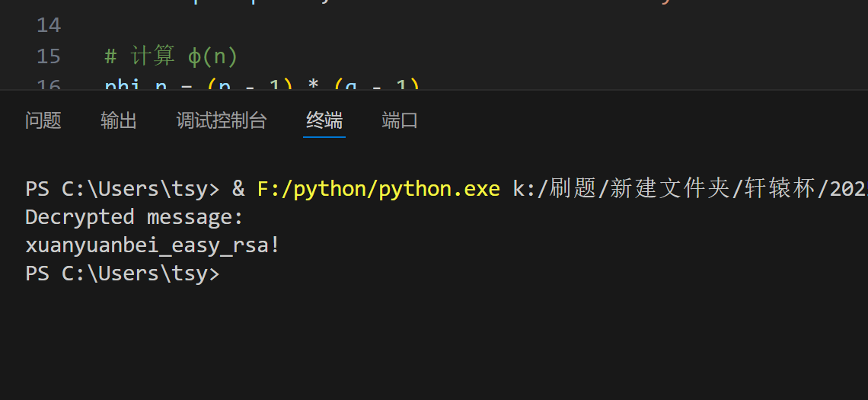Click line number 14 in the gutter
The image size is (868, 400).
(x=49, y=25)
